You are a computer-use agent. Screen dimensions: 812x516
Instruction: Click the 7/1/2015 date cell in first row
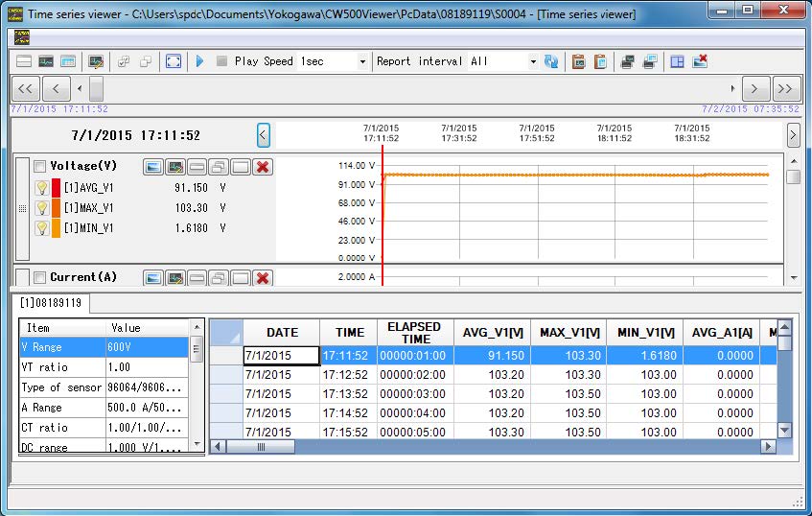[x=281, y=356]
